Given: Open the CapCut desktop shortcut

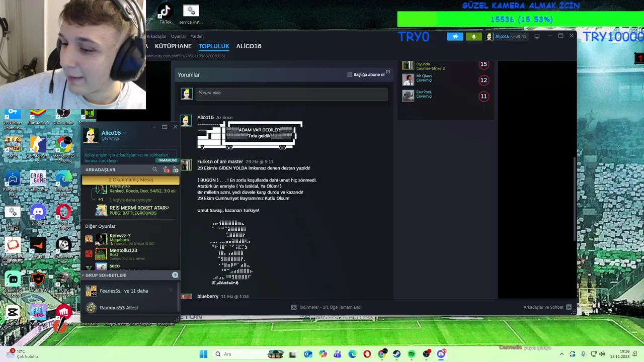Looking at the screenshot, I should pos(13,315).
